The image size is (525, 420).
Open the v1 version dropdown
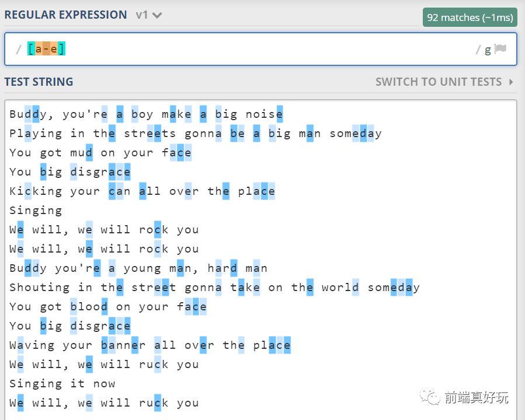[x=149, y=15]
